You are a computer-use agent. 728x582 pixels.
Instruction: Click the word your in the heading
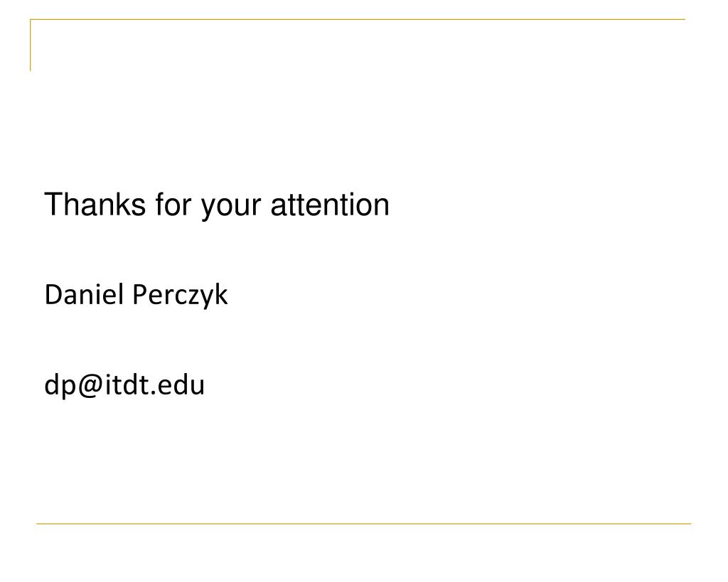coord(231,208)
